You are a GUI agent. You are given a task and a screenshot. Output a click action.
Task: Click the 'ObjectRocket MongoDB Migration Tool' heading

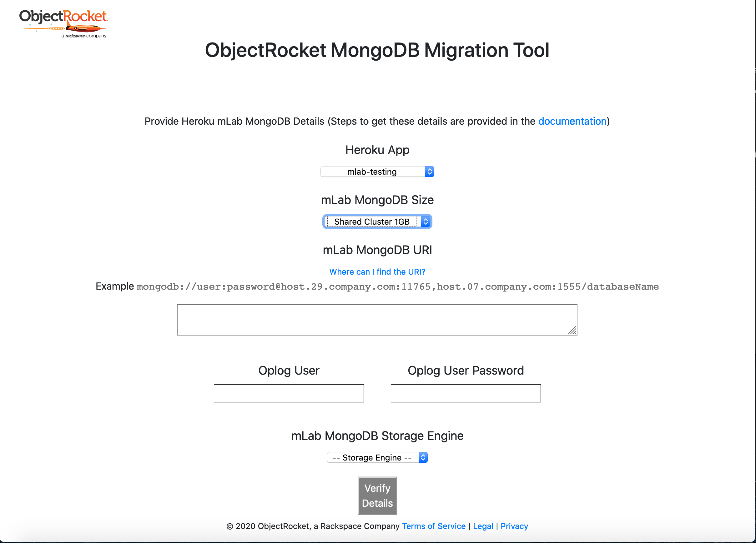(377, 50)
